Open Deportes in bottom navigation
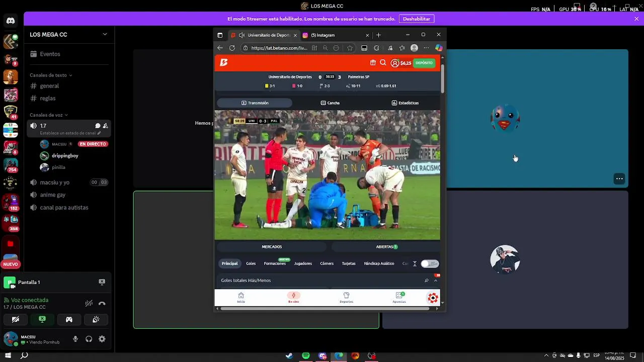 pos(346,298)
